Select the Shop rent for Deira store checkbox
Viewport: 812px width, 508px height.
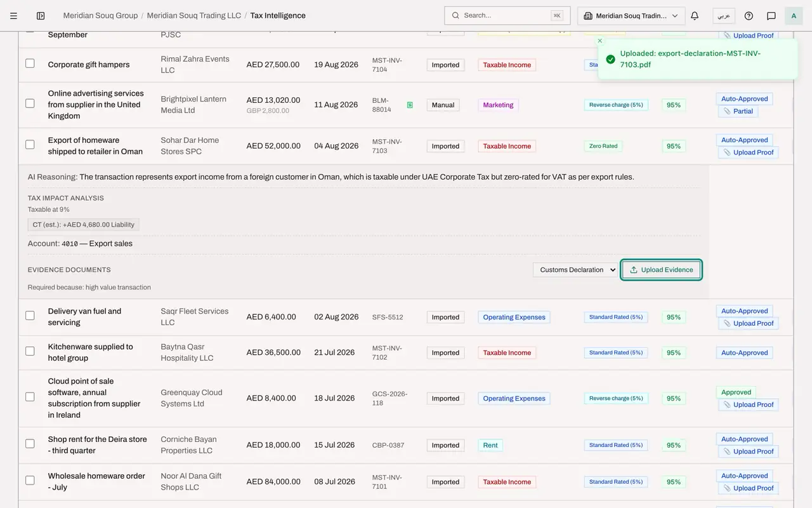[x=30, y=444]
